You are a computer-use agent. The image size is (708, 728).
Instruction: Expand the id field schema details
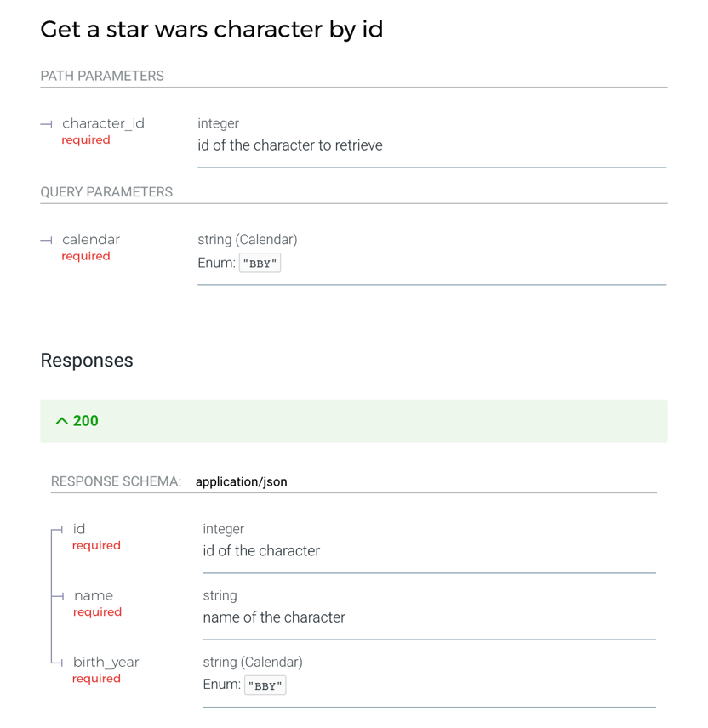[x=78, y=529]
